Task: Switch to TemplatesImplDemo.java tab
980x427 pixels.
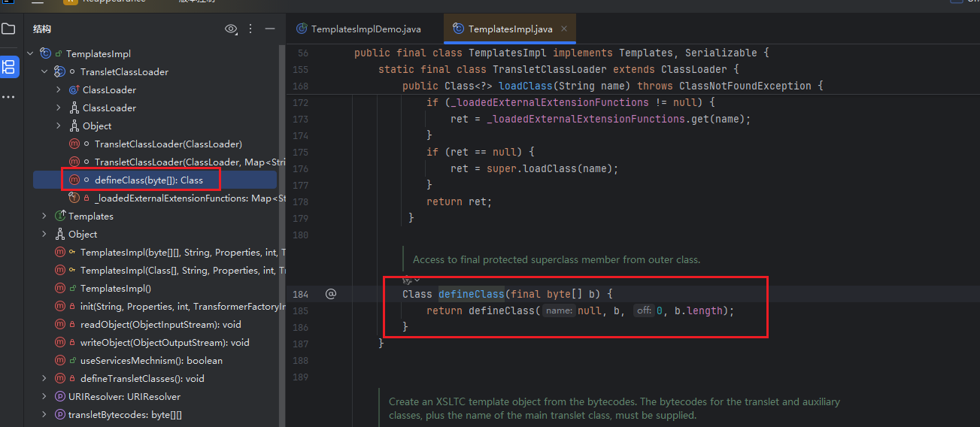Action: 366,29
